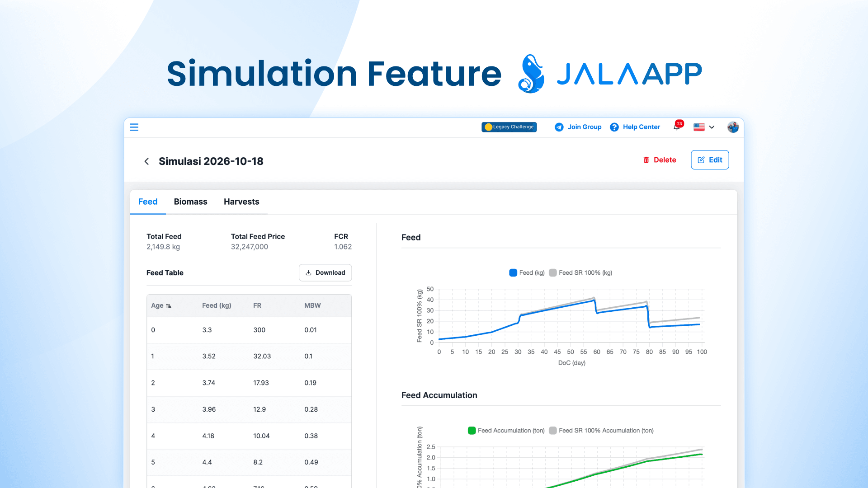Screen dimensions: 868x488
Task: Select the feed value 4.4
Action: pyautogui.click(x=207, y=462)
